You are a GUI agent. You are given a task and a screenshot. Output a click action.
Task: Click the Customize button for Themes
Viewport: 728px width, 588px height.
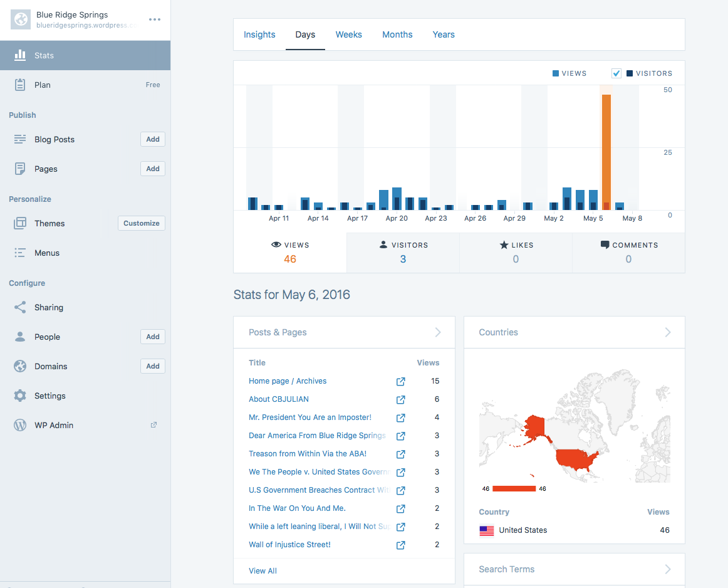click(142, 223)
